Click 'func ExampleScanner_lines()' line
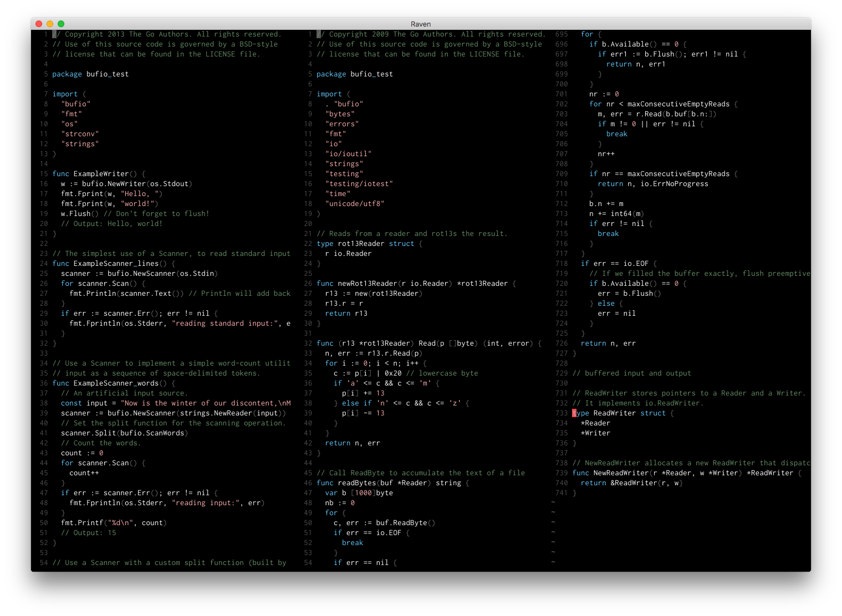 [x=114, y=264]
